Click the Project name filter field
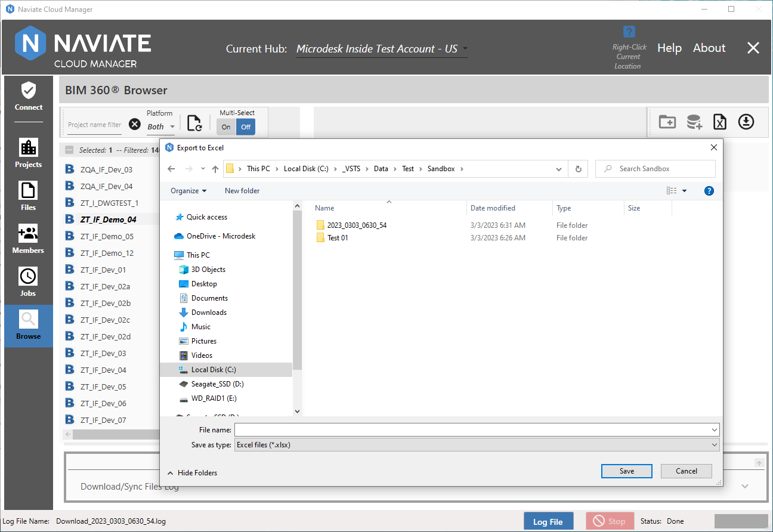The image size is (773, 532). click(x=94, y=125)
